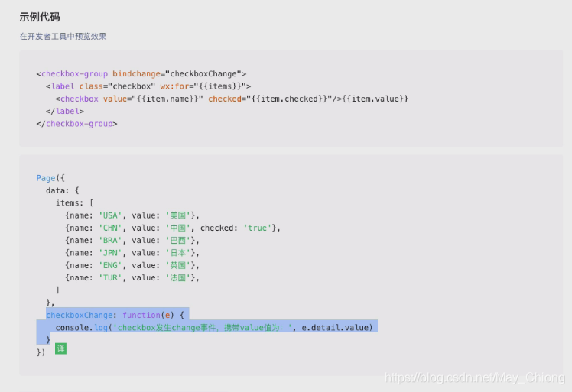Click the Page({ line

[50, 178]
